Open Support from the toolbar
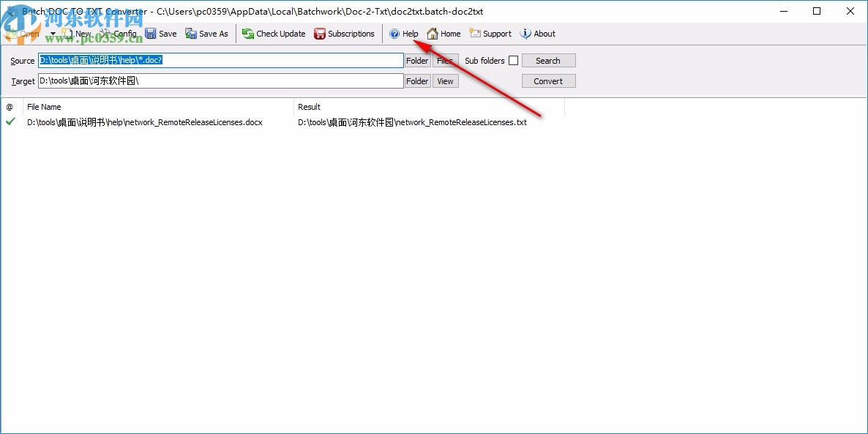The width and height of the screenshot is (868, 434). (490, 33)
